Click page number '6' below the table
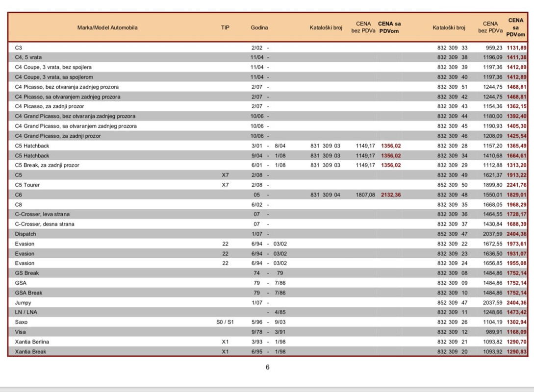 (x=267, y=367)
